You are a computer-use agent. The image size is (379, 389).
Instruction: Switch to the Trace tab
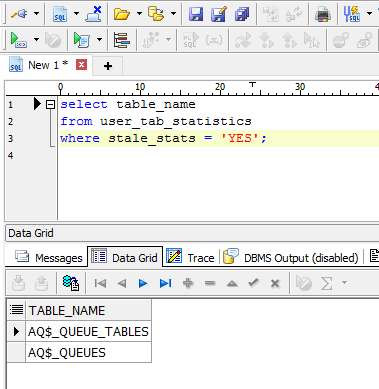point(190,258)
